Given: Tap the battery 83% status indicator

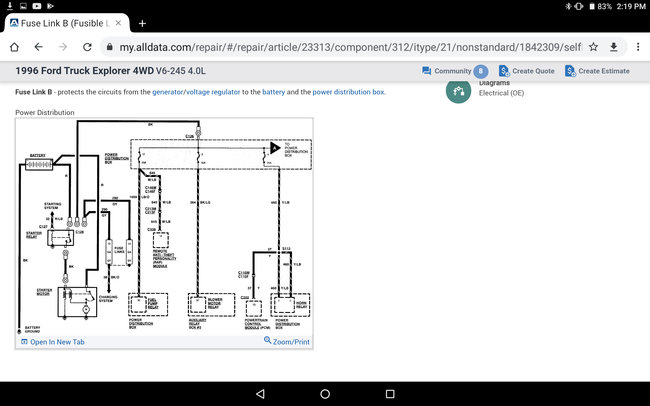Looking at the screenshot, I should click(x=601, y=6).
